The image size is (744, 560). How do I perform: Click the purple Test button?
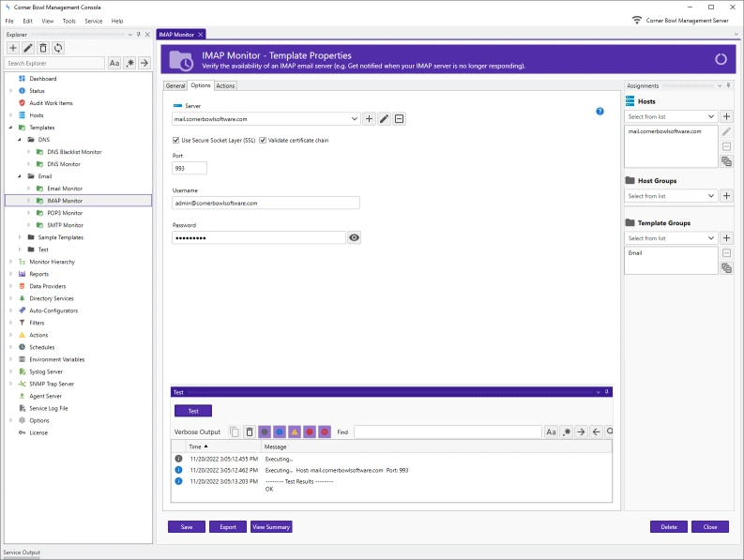click(x=193, y=411)
